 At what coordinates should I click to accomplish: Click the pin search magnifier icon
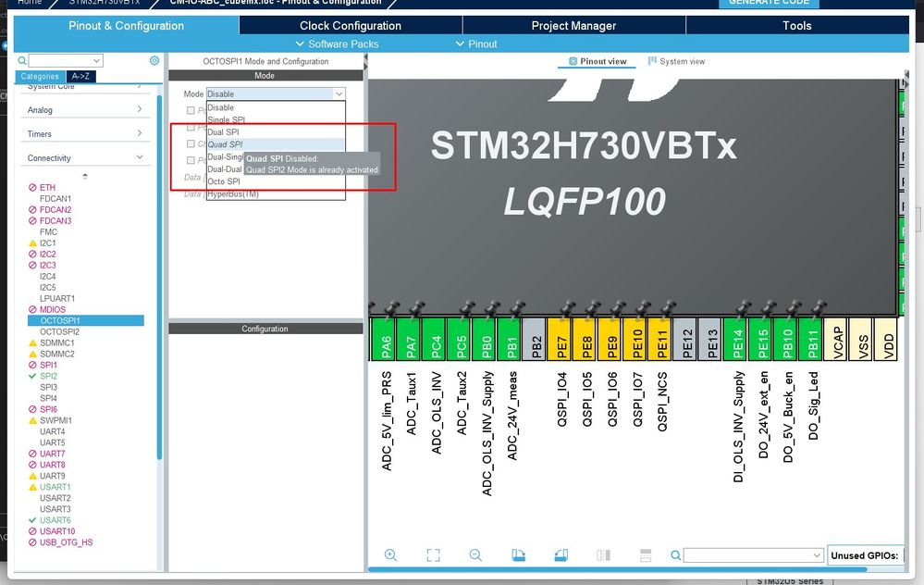click(x=676, y=555)
